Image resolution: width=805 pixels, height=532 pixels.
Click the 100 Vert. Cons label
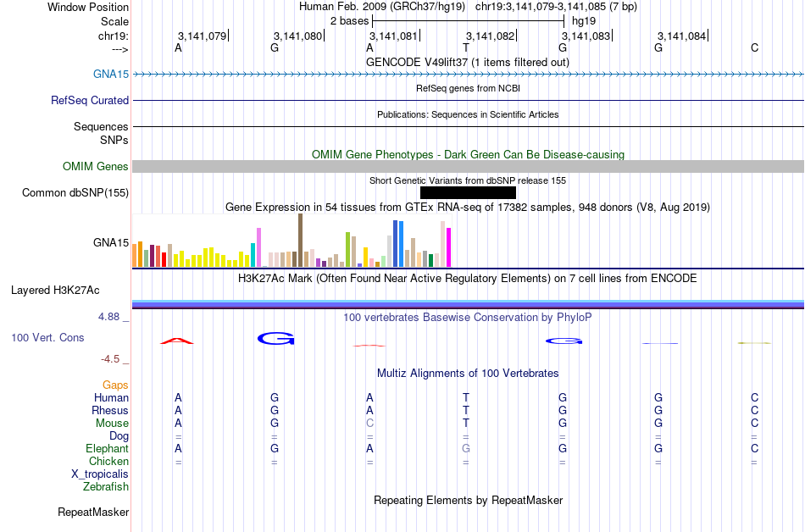point(47,337)
